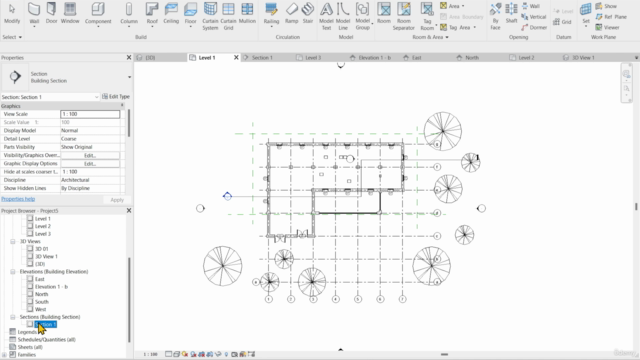This screenshot has height=360, width=640.
Task: Select the Floor tool
Action: [190, 14]
